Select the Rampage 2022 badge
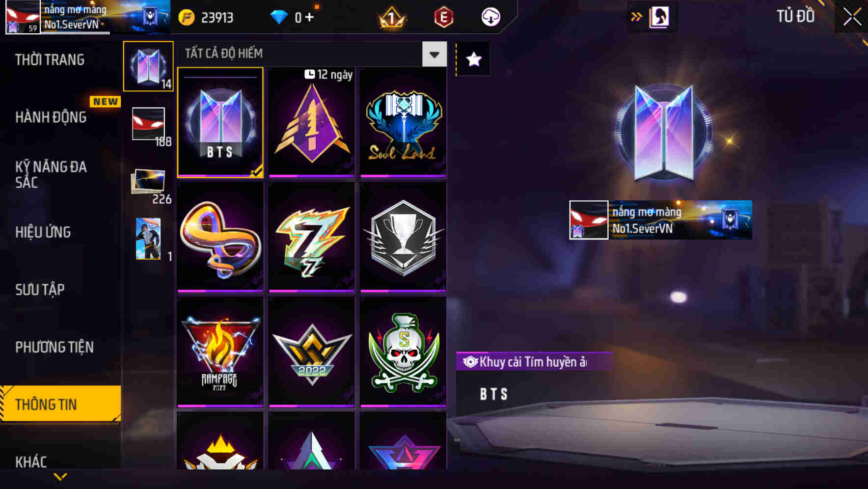The image size is (868, 489). click(x=220, y=353)
